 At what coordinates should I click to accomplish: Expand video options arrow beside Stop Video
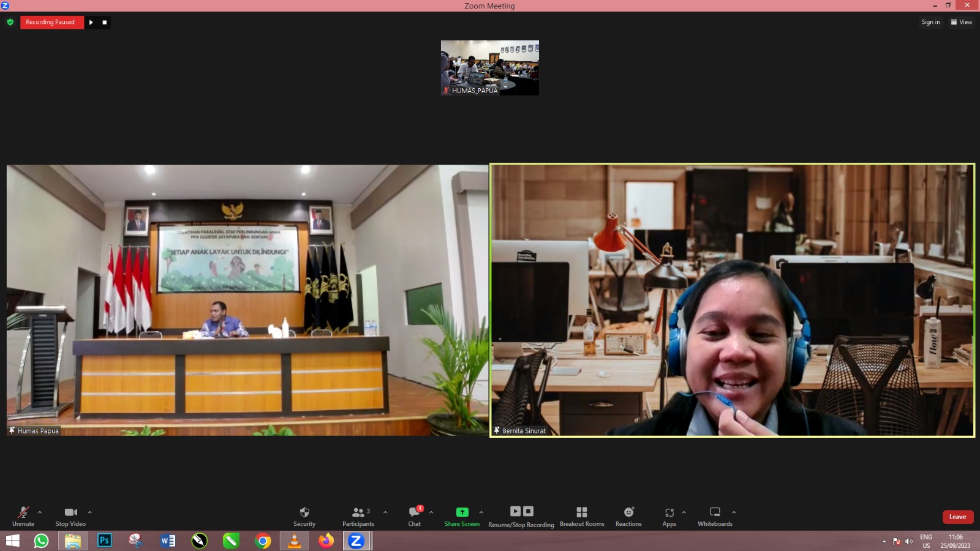(90, 512)
